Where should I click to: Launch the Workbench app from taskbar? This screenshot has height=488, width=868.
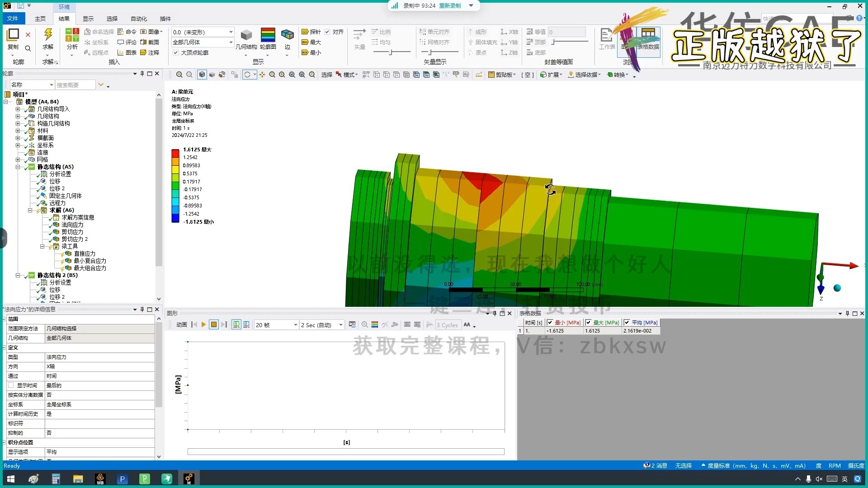pos(100,479)
